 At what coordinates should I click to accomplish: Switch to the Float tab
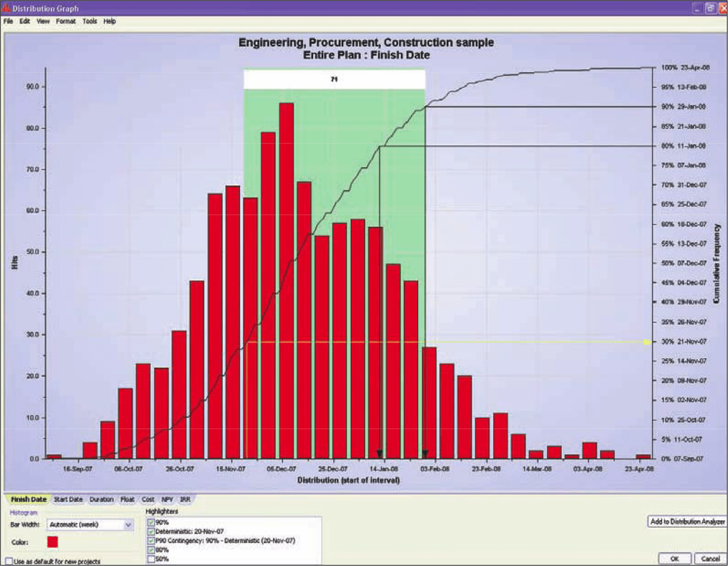click(127, 499)
